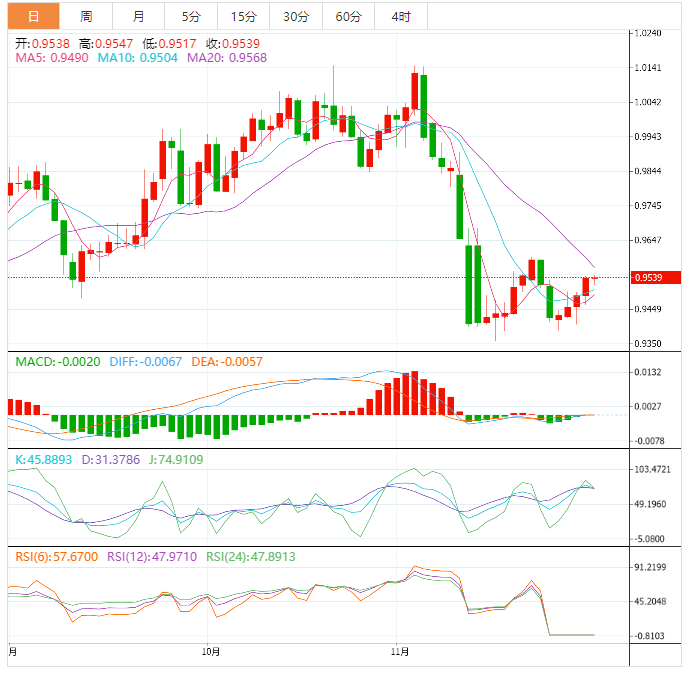The width and height of the screenshot is (691, 674).
Task: Click the 103.4721 KDJ axis label
Action: (652, 469)
